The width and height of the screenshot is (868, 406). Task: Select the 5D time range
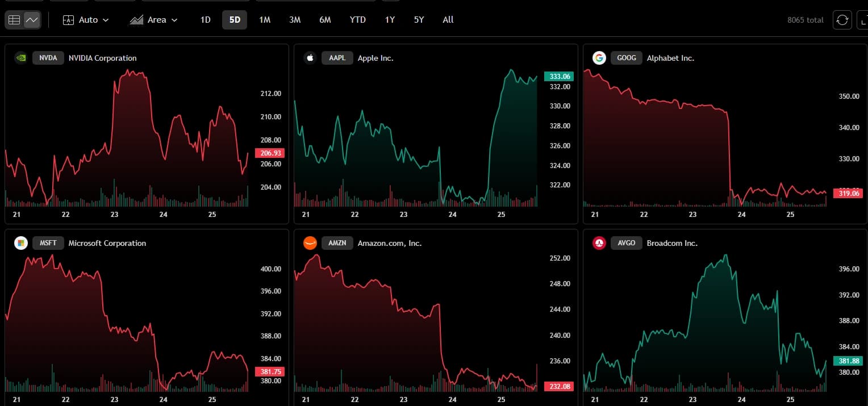(x=235, y=20)
